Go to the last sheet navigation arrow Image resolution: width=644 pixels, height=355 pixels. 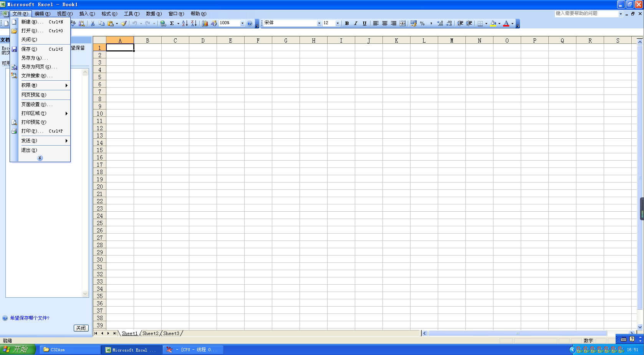pyautogui.click(x=114, y=333)
